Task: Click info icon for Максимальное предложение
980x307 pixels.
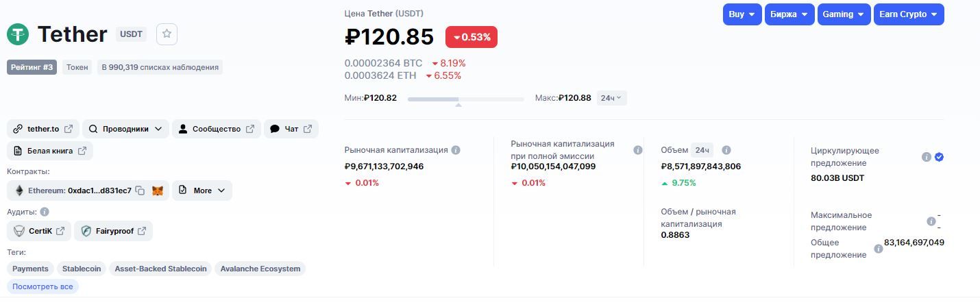Action: click(931, 221)
